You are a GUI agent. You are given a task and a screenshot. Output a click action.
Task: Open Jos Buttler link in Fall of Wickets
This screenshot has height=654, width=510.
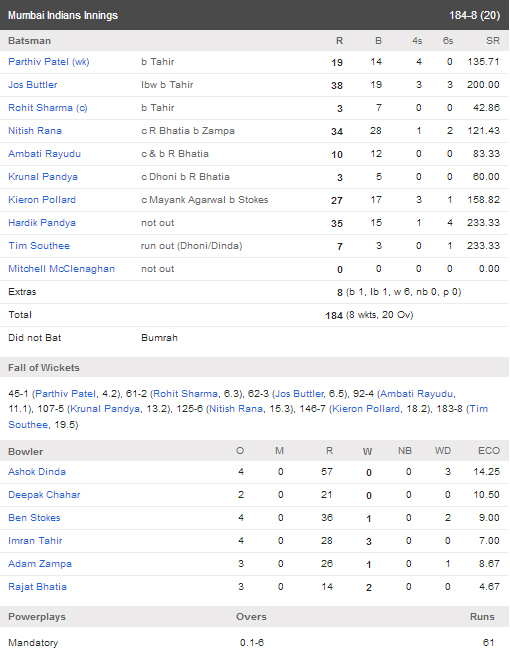299,394
